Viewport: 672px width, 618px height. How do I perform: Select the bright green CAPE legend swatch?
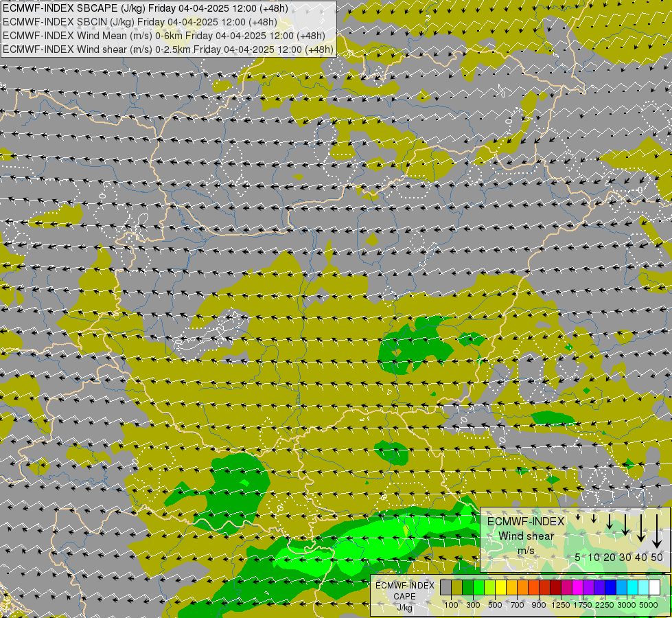coord(478,588)
